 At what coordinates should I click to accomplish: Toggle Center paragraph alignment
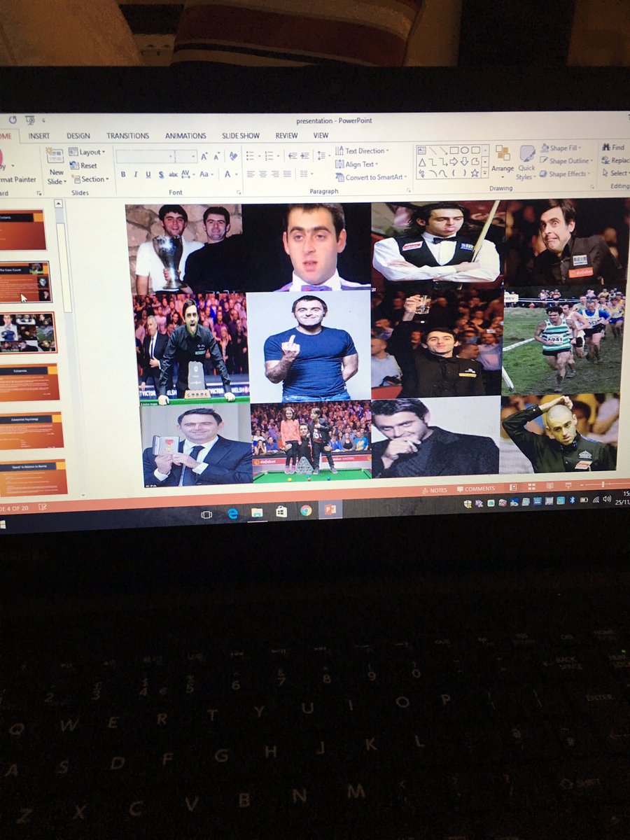[x=263, y=174]
